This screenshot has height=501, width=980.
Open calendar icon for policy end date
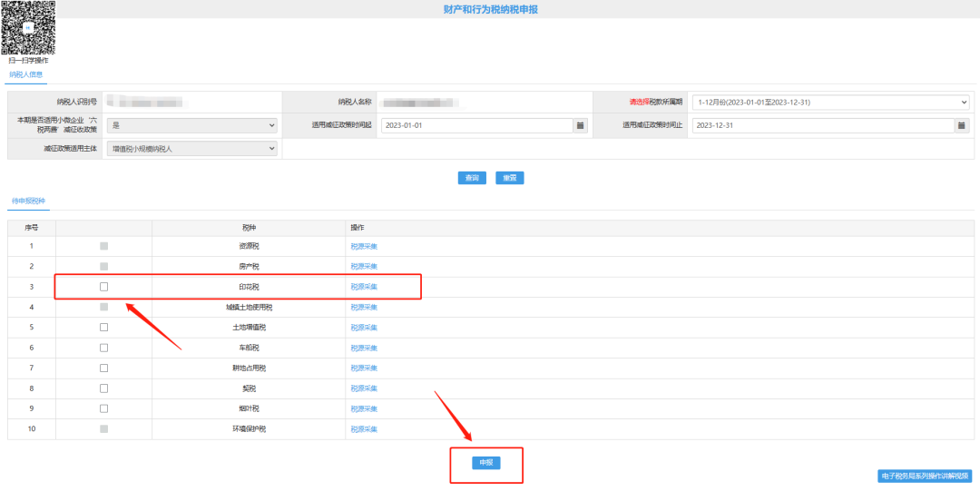pyautogui.click(x=962, y=125)
